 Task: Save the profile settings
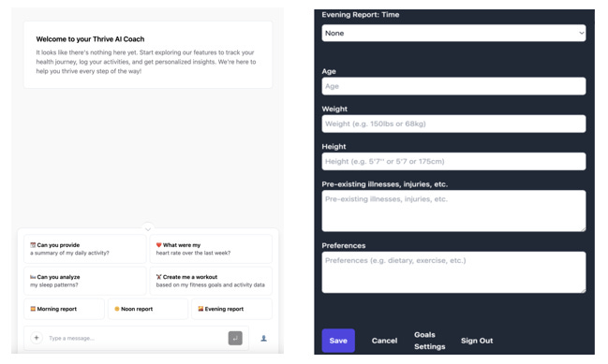coord(338,341)
